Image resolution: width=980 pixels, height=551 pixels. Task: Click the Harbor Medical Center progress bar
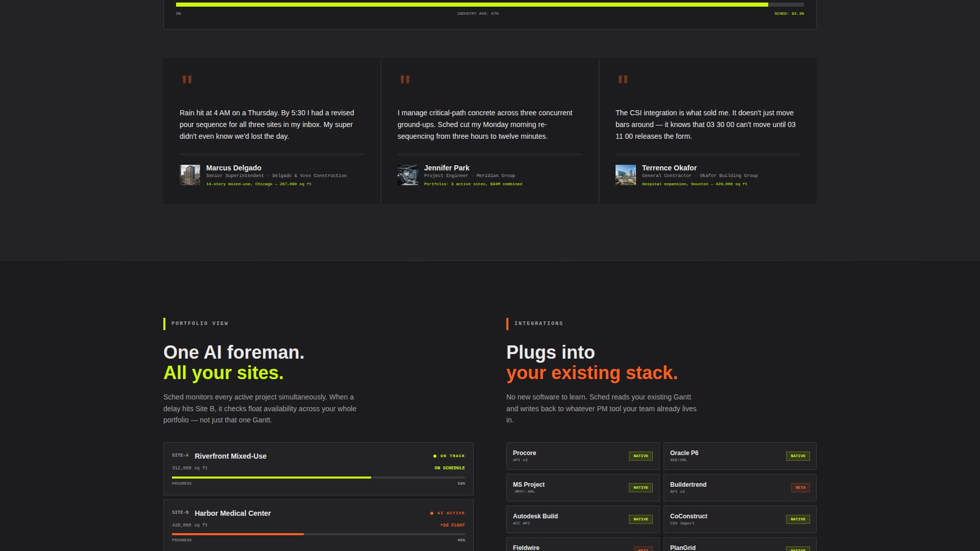tap(318, 534)
